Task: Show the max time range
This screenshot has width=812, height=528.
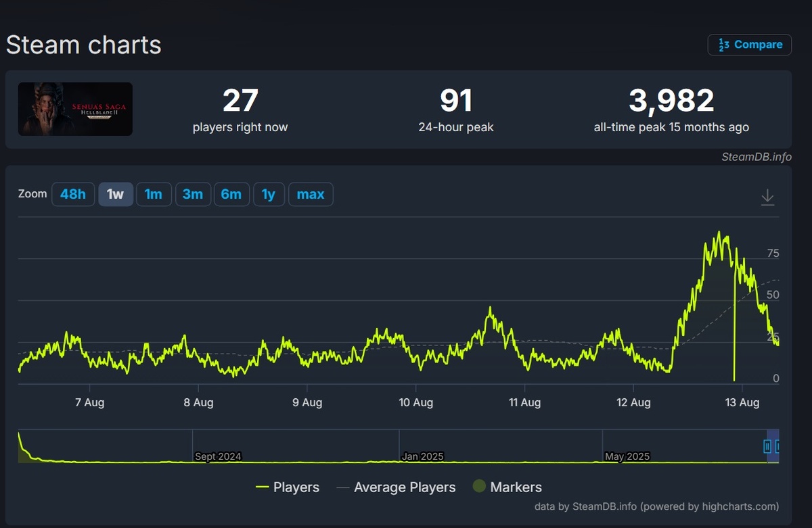Action: (x=311, y=194)
